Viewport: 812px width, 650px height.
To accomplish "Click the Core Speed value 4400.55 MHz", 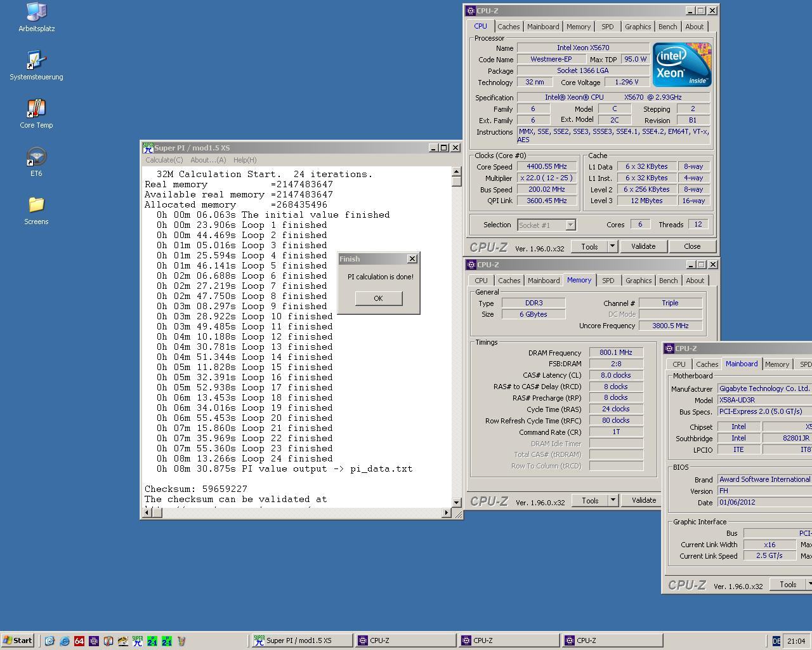I will [546, 166].
